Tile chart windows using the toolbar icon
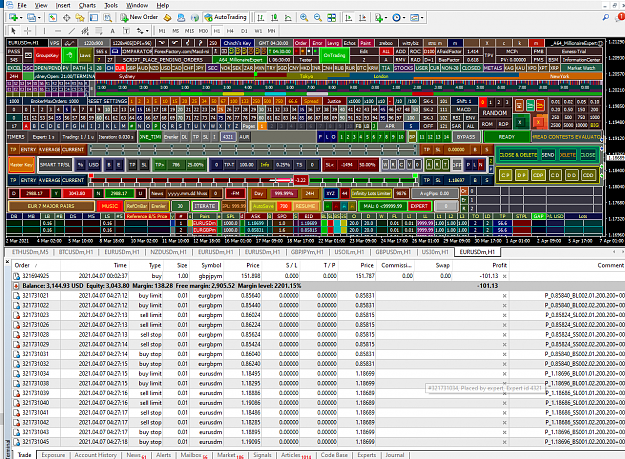 (331, 18)
